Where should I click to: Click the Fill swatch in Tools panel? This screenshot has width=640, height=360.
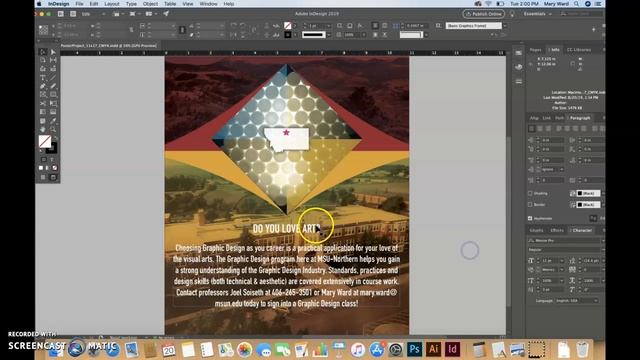[45, 141]
